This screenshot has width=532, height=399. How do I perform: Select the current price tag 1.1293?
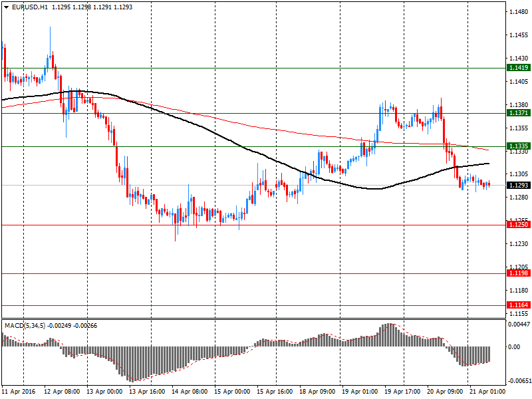[x=519, y=186]
